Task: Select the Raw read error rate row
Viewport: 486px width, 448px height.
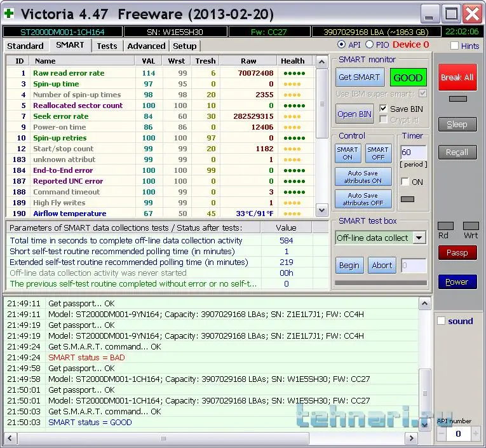Action: [160, 73]
